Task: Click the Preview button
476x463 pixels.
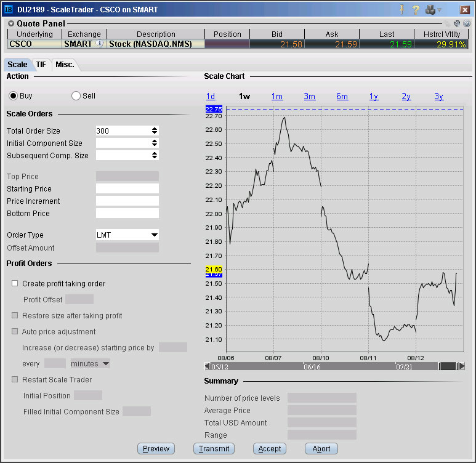Action: 156,448
